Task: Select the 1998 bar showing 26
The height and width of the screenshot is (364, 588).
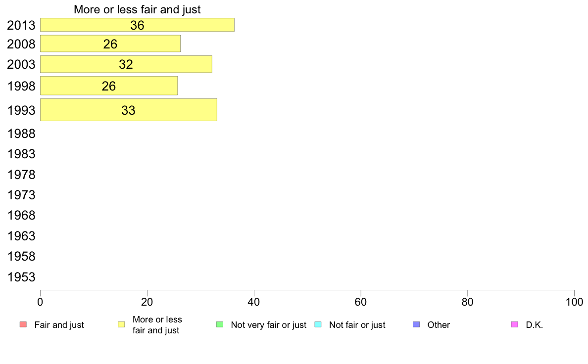Action: (x=109, y=86)
